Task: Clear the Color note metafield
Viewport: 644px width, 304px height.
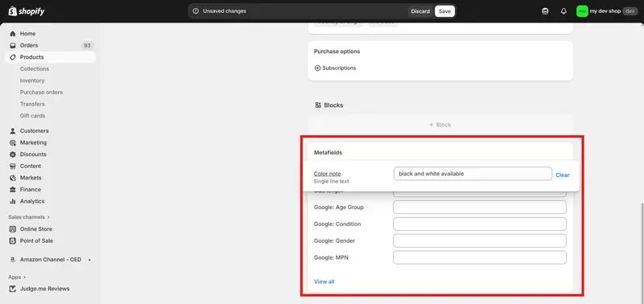Action: pyautogui.click(x=562, y=175)
